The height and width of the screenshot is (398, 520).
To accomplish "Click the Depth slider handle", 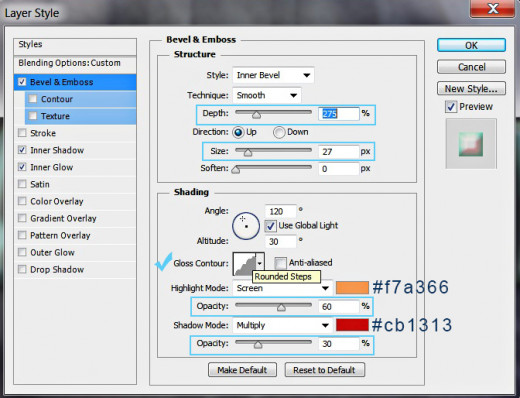I will pyautogui.click(x=256, y=115).
